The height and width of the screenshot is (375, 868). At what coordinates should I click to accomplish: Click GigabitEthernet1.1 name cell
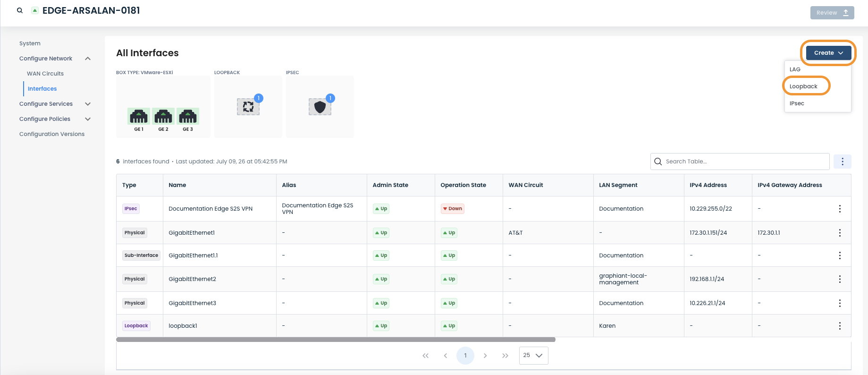pyautogui.click(x=193, y=256)
